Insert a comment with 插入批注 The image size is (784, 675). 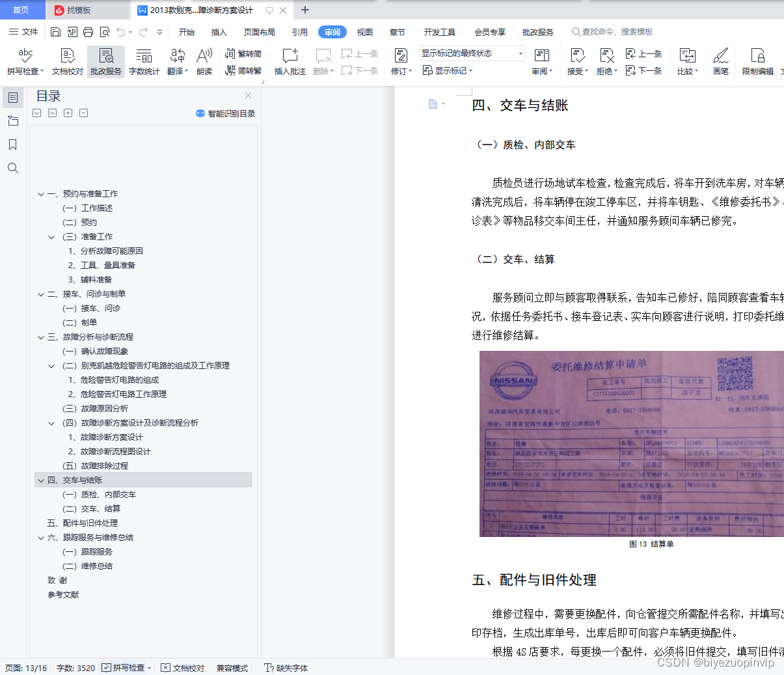coord(289,61)
